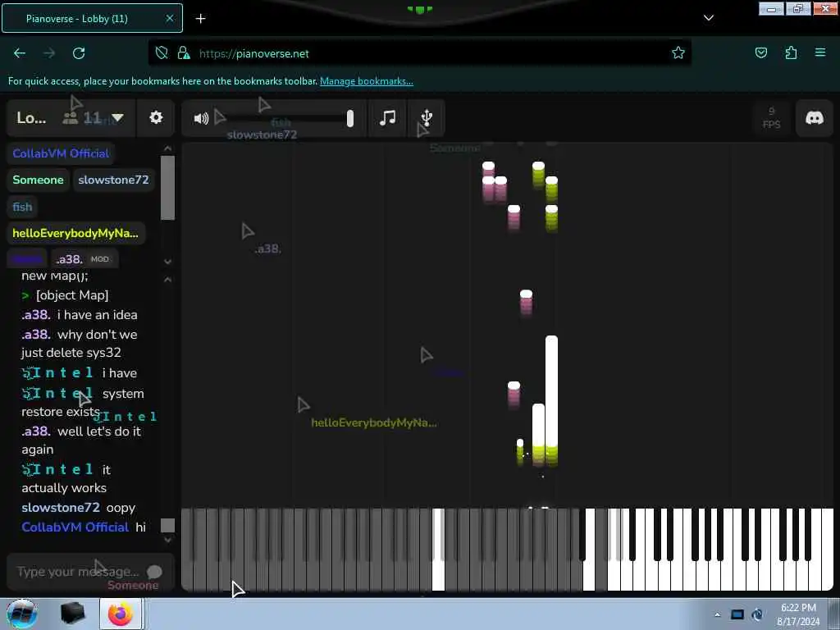Show hidden system tray icons
The image size is (840, 630).
[717, 614]
